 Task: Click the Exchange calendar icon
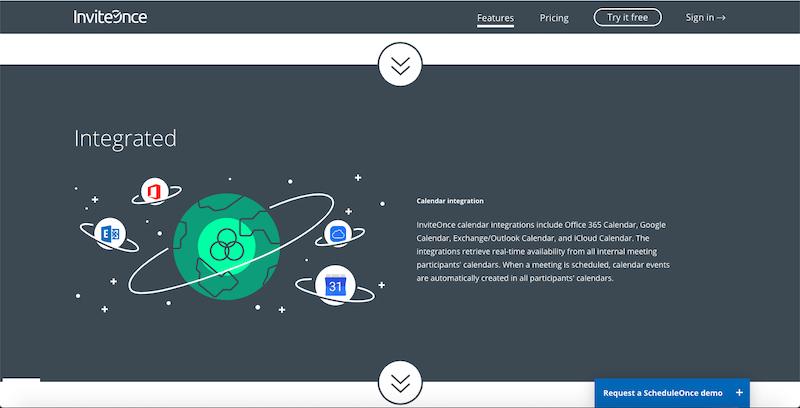point(110,234)
